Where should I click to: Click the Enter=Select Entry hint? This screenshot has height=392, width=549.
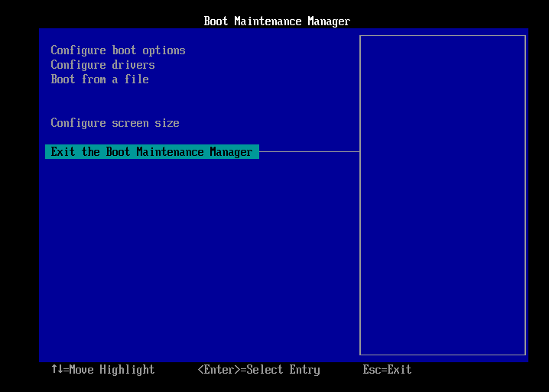(258, 370)
